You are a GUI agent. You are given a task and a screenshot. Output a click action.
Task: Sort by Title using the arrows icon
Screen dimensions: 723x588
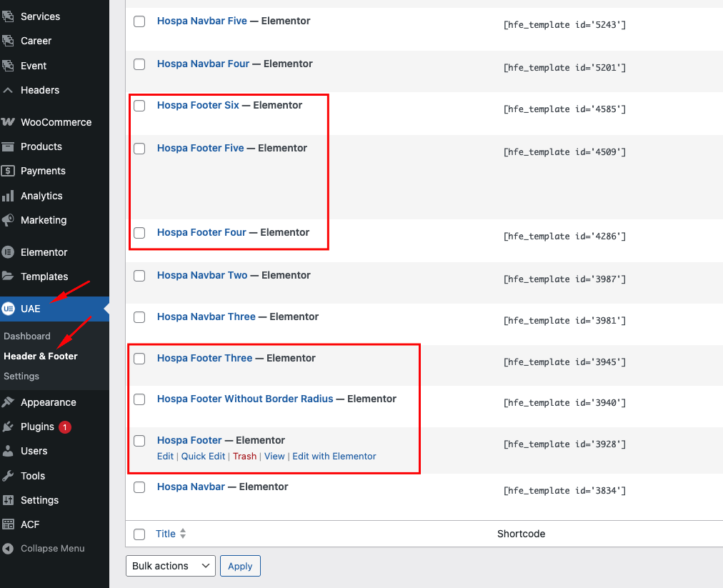(183, 534)
